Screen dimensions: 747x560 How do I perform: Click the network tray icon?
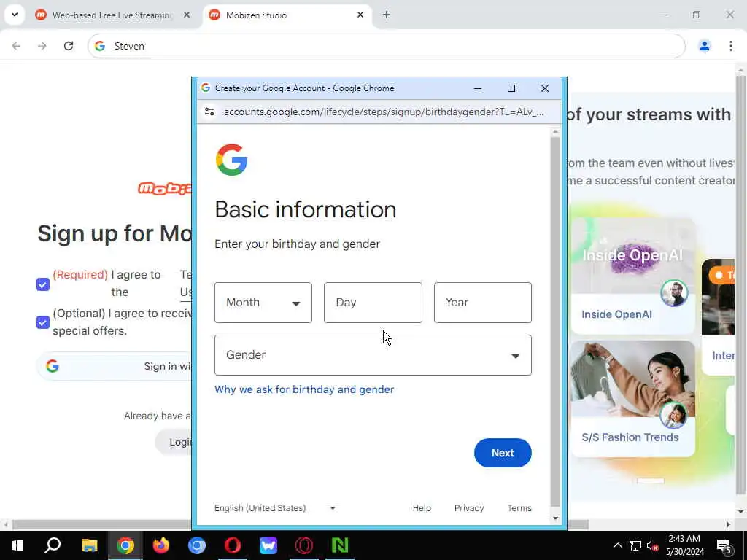(635, 545)
